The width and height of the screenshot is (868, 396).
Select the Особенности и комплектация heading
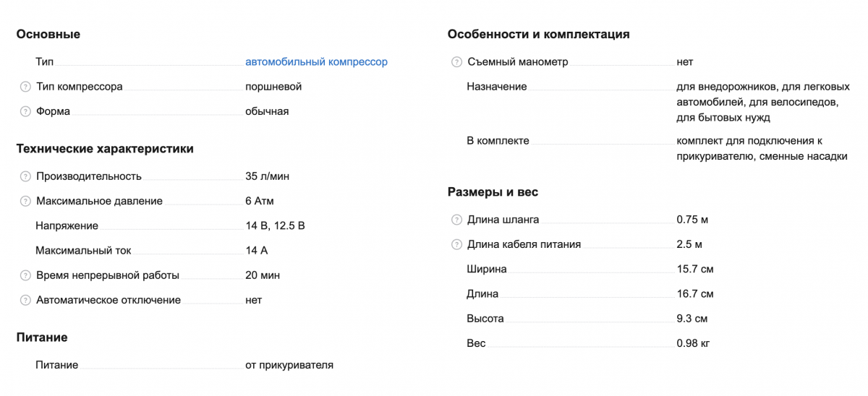pyautogui.click(x=538, y=34)
